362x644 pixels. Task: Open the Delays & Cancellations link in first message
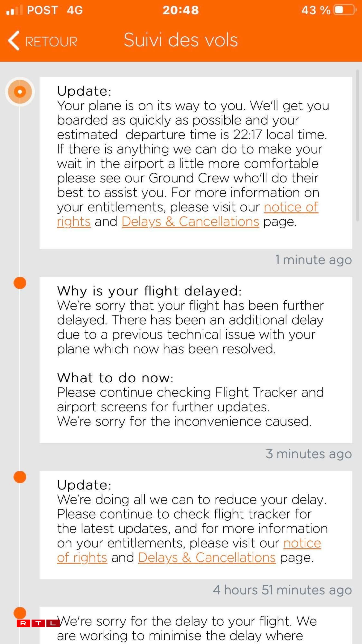coord(190,221)
